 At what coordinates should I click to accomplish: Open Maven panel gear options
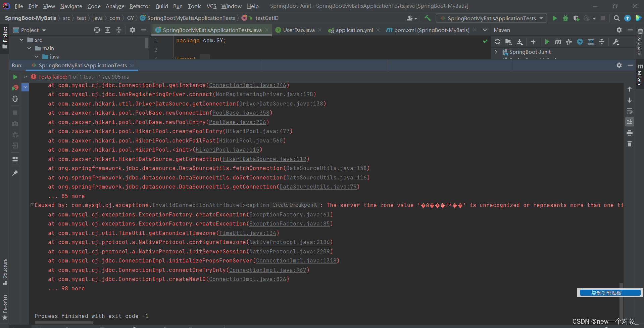click(x=619, y=30)
